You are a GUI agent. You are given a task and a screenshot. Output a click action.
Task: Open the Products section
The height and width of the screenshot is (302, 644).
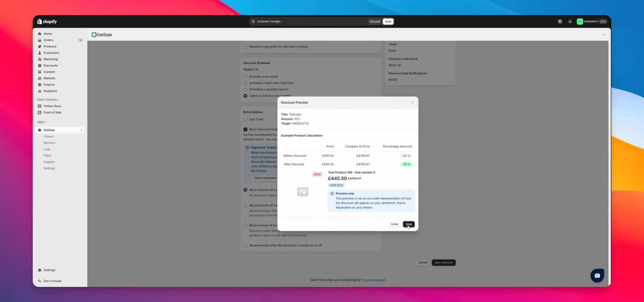50,47
